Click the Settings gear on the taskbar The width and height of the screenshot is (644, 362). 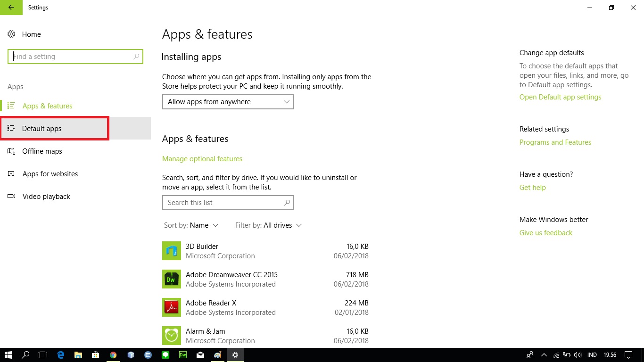235,355
